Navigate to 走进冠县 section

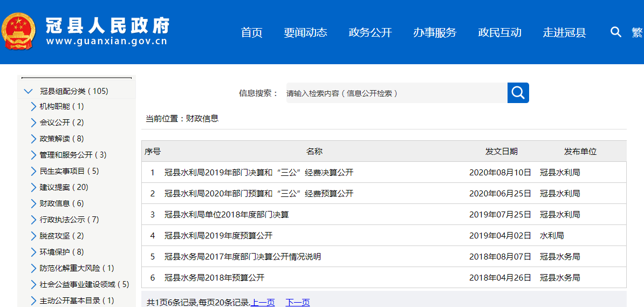(x=564, y=32)
